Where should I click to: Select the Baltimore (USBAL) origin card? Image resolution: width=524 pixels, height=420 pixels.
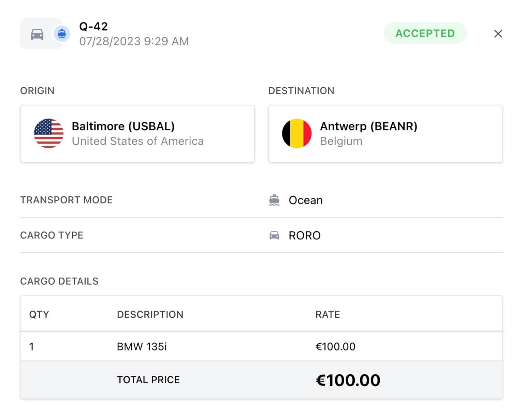pyautogui.click(x=137, y=134)
